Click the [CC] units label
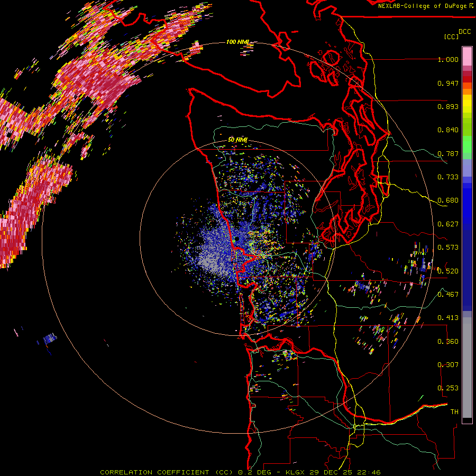Screen dimensions: 476x476 click(451, 36)
